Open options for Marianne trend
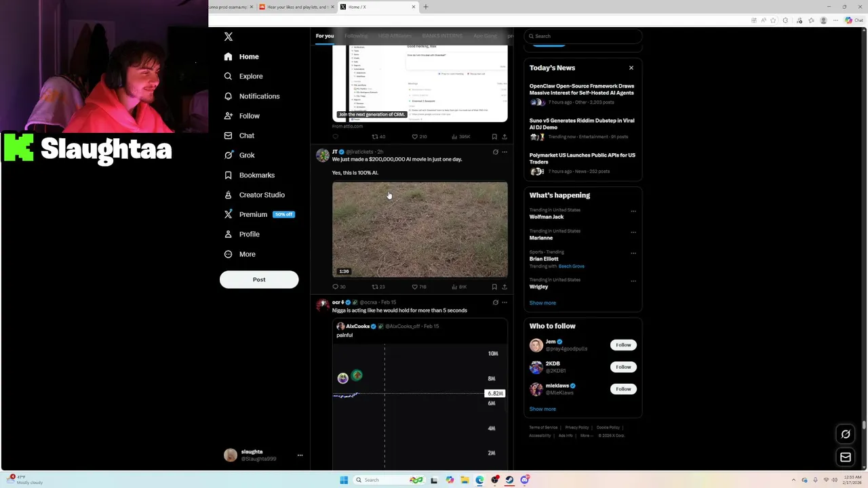Image resolution: width=868 pixels, height=488 pixels. tap(633, 232)
